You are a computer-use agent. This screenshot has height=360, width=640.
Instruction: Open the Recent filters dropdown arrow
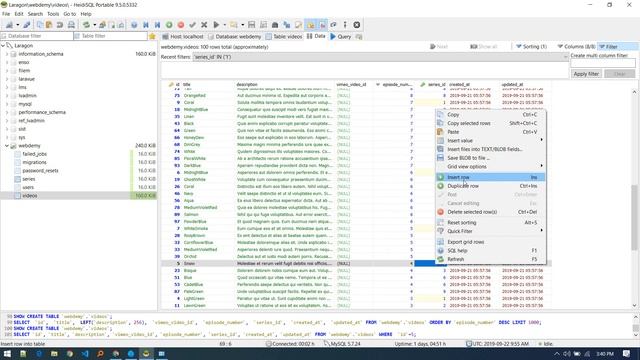click(565, 57)
